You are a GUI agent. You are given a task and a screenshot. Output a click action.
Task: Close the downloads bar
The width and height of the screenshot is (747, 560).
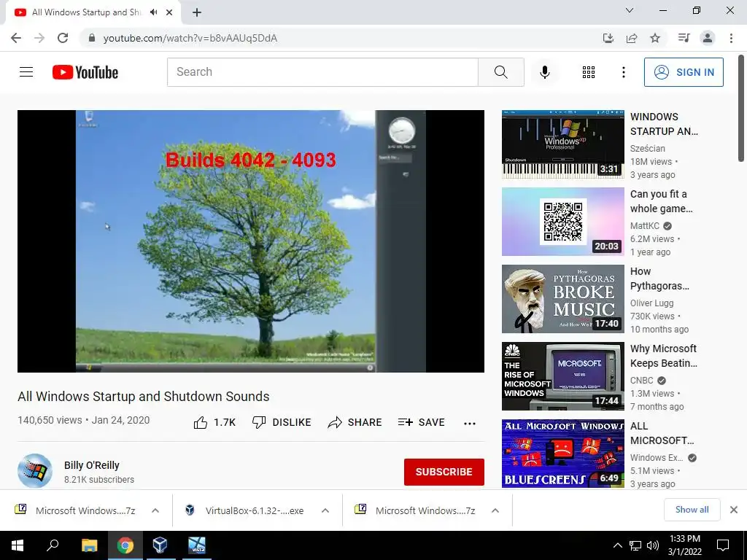pyautogui.click(x=734, y=510)
